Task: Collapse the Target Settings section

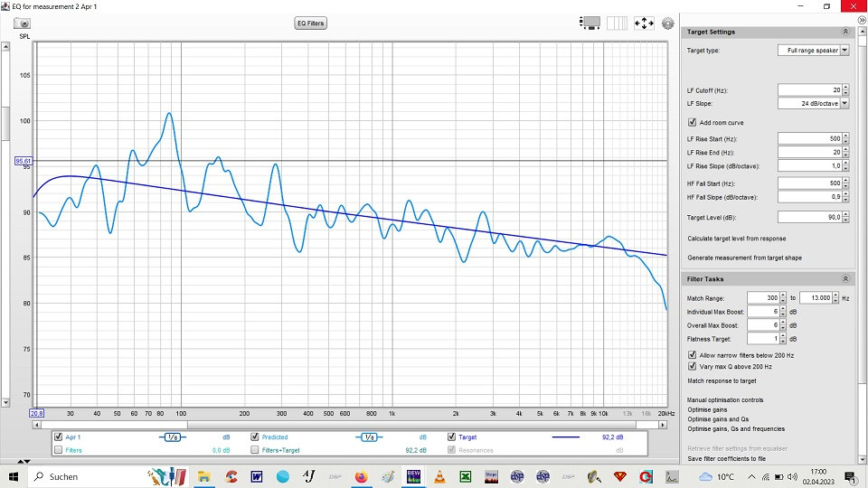Action: [x=845, y=32]
